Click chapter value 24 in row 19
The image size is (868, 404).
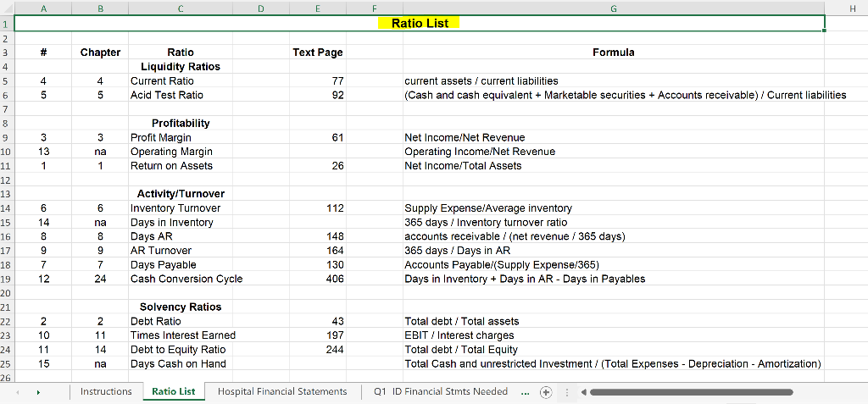[x=100, y=279]
